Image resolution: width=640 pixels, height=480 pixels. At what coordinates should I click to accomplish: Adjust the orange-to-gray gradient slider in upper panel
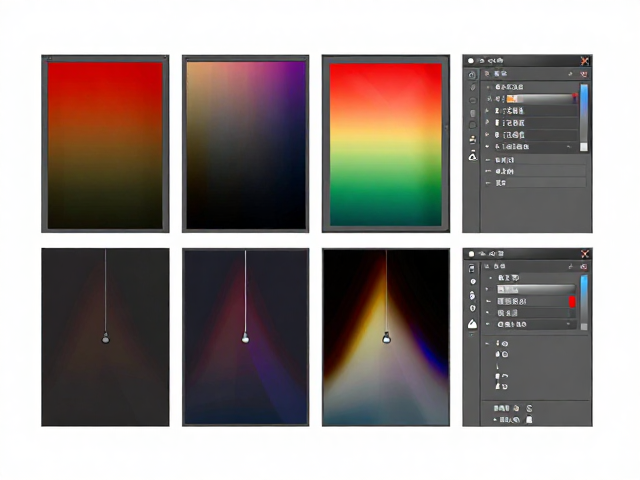(542, 99)
